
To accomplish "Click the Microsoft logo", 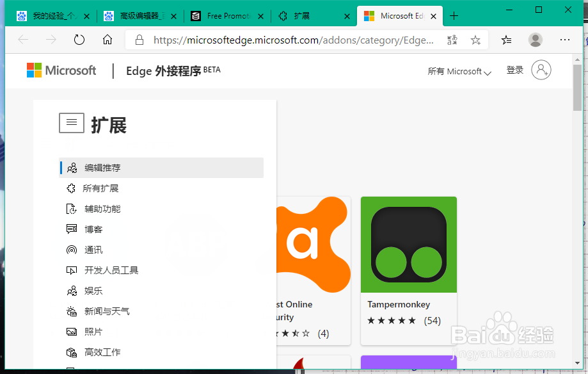I will coord(61,70).
